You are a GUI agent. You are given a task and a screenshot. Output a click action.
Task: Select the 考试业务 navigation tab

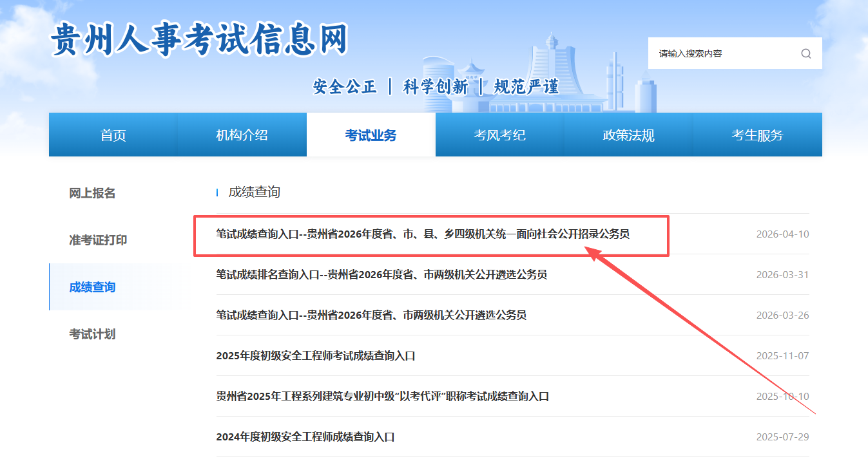371,135
